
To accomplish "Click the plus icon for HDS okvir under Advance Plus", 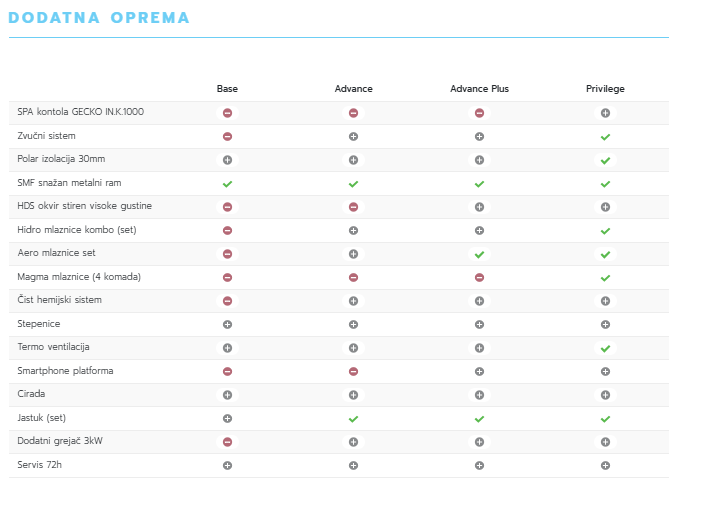I will pos(479,207).
